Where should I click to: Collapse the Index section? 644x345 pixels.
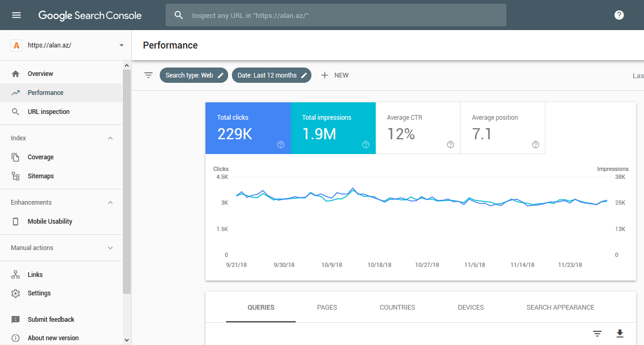(x=110, y=138)
